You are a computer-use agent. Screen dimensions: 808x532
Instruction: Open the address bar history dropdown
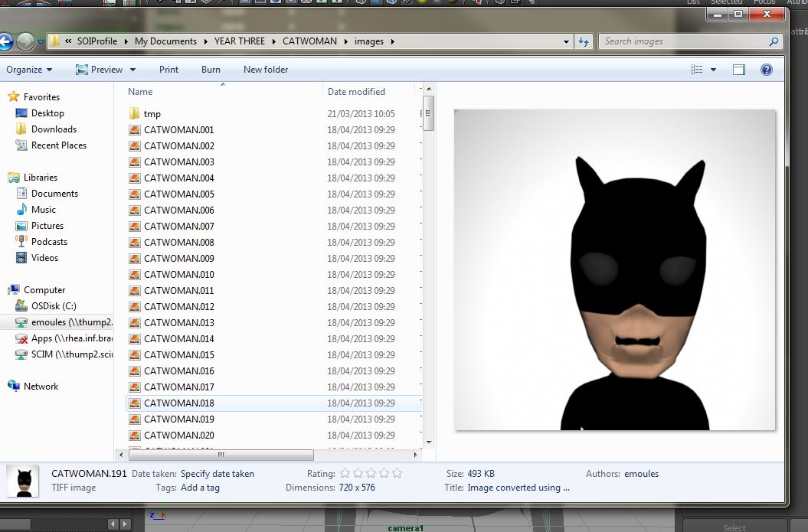tap(566, 41)
